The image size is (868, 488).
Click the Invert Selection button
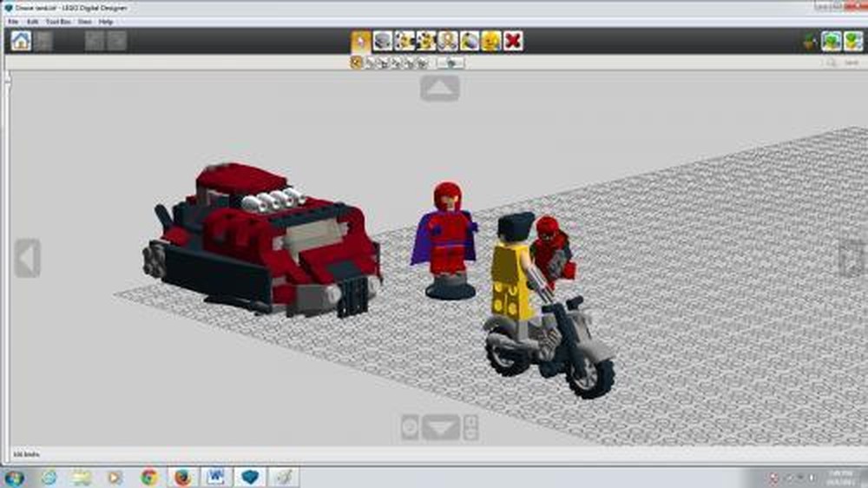click(x=451, y=63)
